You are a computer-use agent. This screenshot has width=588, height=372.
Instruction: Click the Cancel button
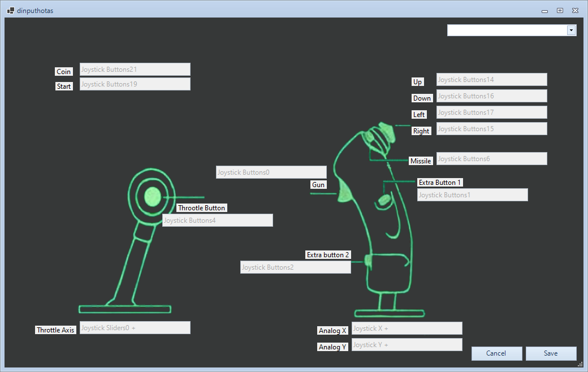click(x=496, y=353)
